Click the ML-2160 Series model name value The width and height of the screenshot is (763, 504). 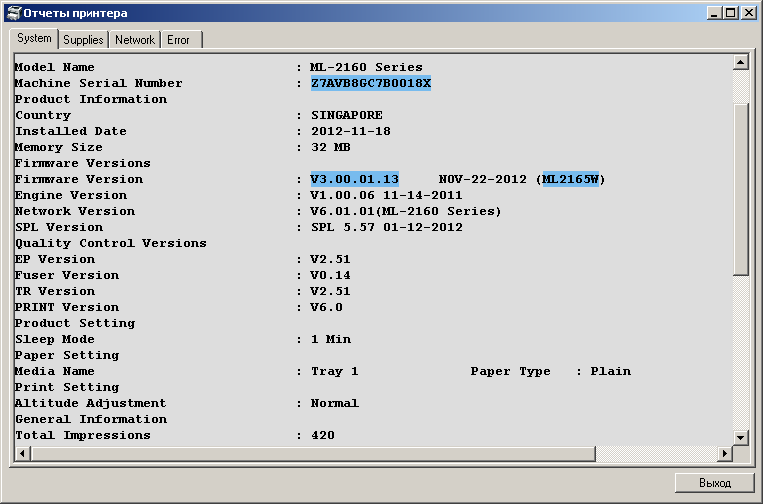[x=366, y=67]
